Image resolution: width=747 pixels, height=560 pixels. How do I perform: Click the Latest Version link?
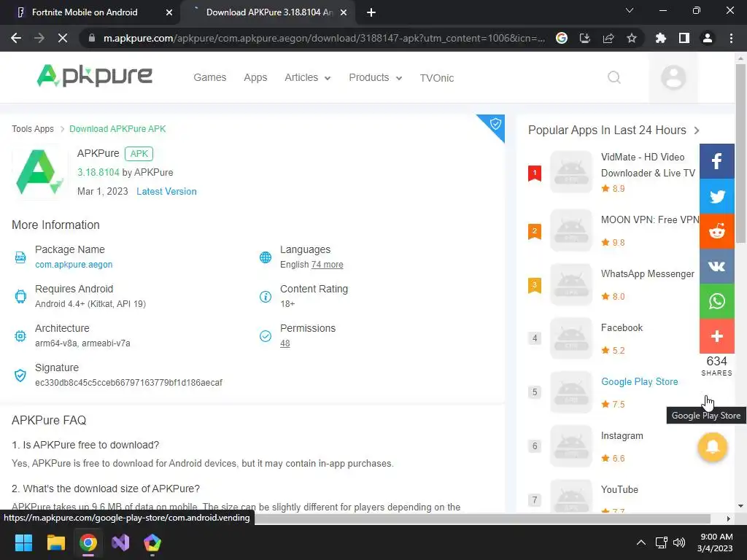click(x=166, y=192)
